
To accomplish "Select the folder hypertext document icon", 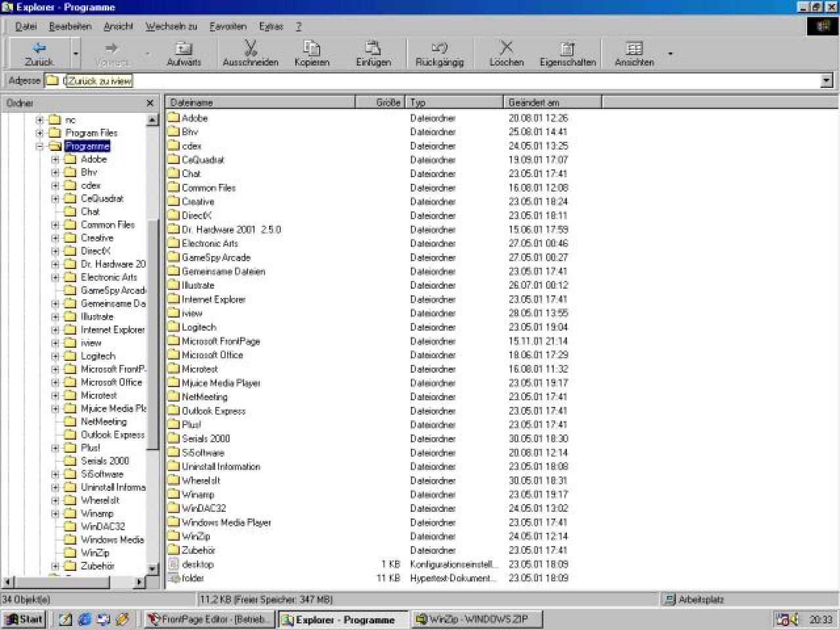I will [x=173, y=578].
